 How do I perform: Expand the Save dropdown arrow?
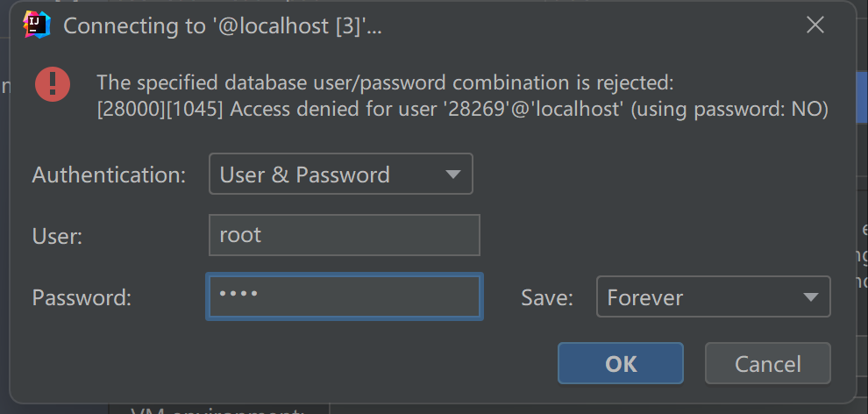(811, 297)
